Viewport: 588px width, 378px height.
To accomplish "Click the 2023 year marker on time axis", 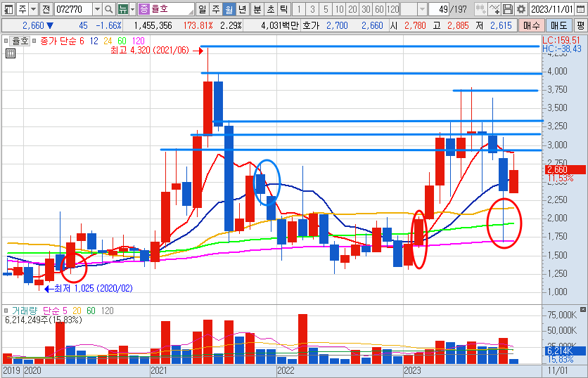I will [412, 370].
